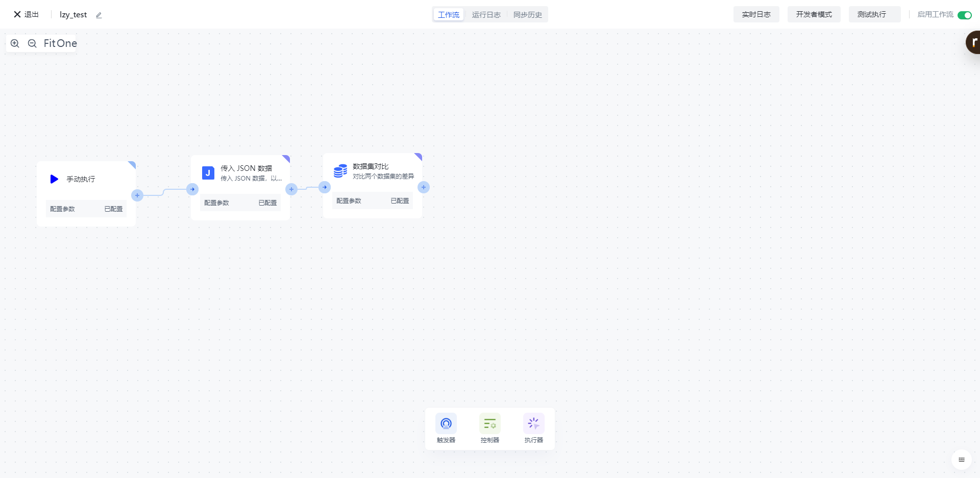Switch to the 运行日志 tab
Screen dimensions: 980x478
pos(486,15)
